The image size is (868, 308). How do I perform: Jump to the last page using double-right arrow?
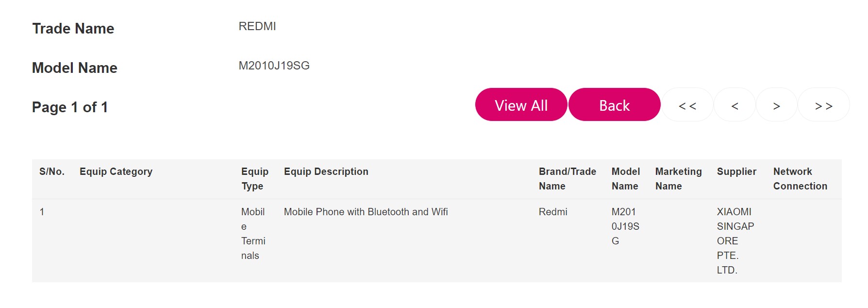click(824, 105)
